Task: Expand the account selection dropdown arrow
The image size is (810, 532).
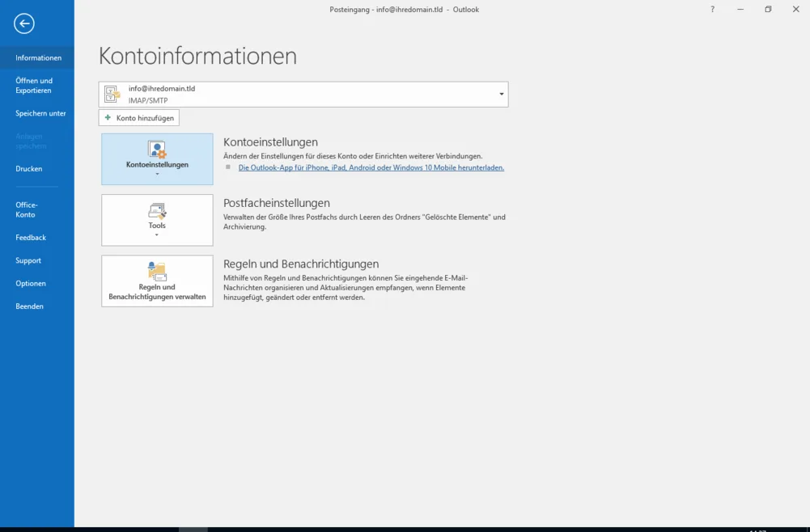Action: 501,95
